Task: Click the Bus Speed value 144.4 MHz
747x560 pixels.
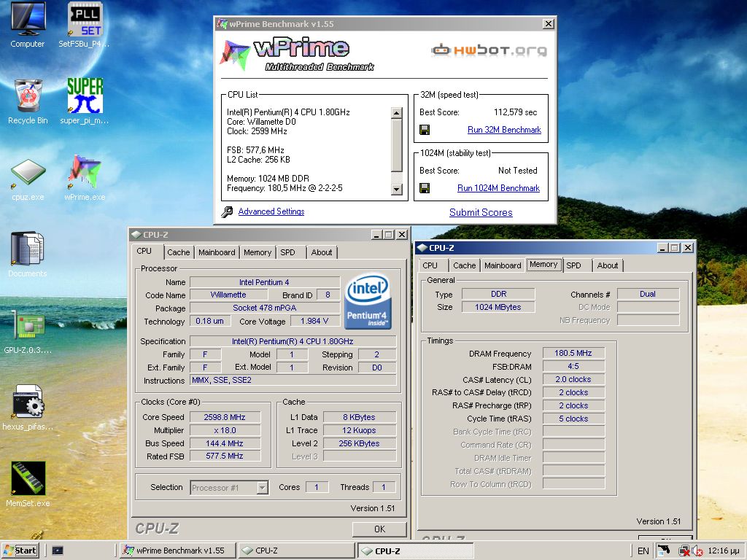Action: (225, 443)
